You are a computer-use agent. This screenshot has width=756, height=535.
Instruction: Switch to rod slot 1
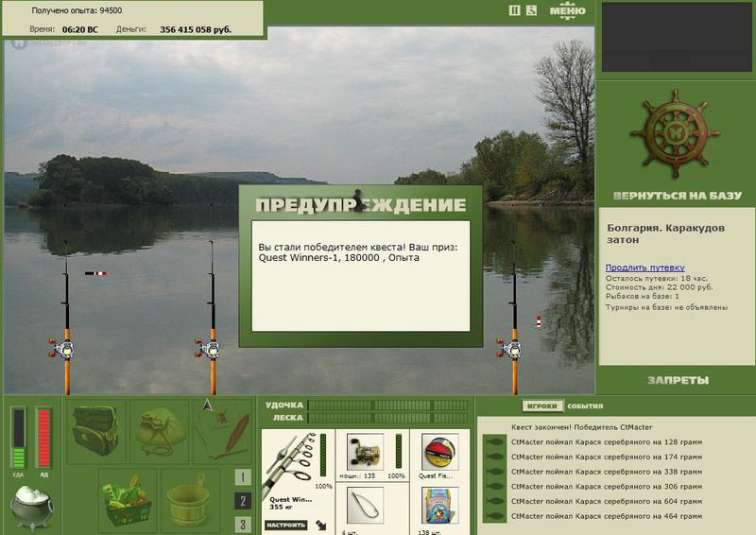click(x=243, y=477)
